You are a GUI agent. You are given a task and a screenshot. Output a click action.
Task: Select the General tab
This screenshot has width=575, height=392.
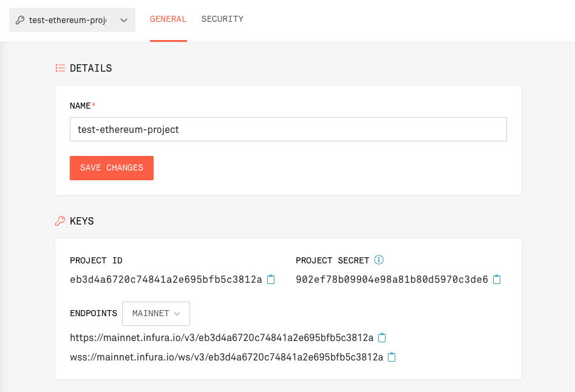[x=168, y=19]
